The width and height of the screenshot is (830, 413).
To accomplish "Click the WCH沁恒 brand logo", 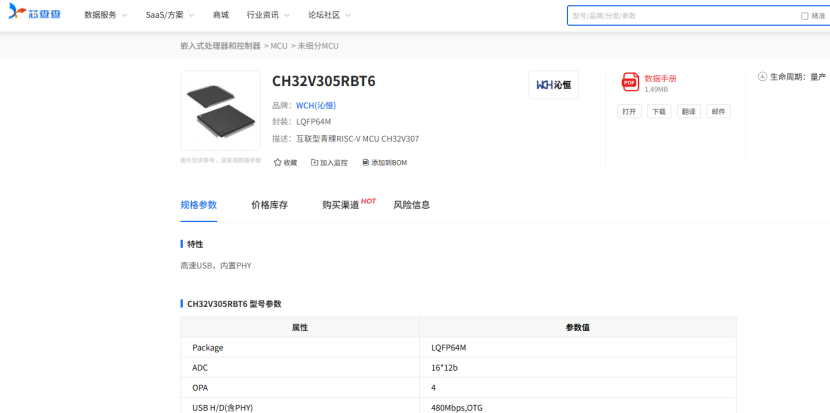I will coord(553,85).
